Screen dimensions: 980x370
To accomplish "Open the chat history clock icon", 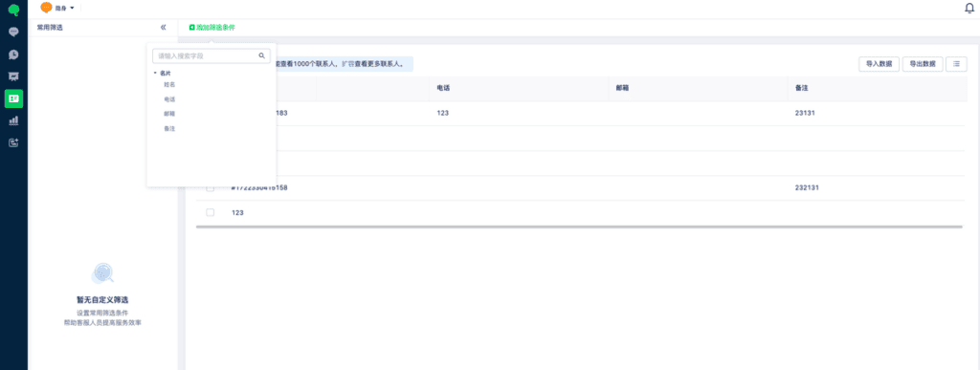I will point(13,54).
